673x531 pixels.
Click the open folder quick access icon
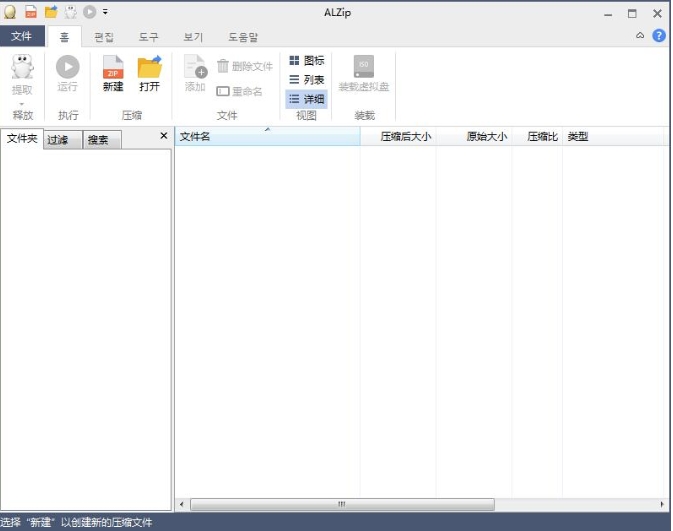(x=52, y=12)
